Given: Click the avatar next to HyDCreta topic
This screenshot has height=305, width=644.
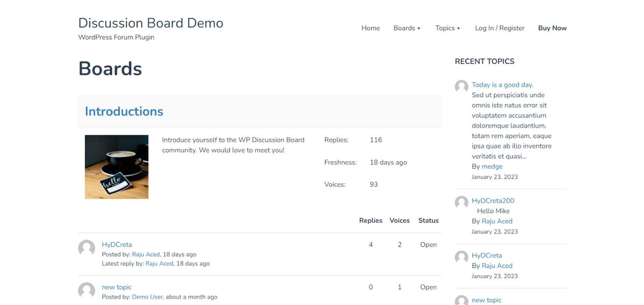Looking at the screenshot, I should tap(86, 248).
